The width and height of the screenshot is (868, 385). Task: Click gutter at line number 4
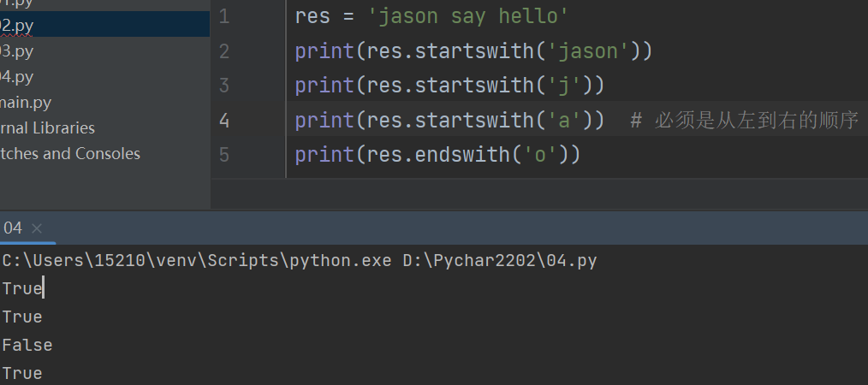tap(224, 120)
